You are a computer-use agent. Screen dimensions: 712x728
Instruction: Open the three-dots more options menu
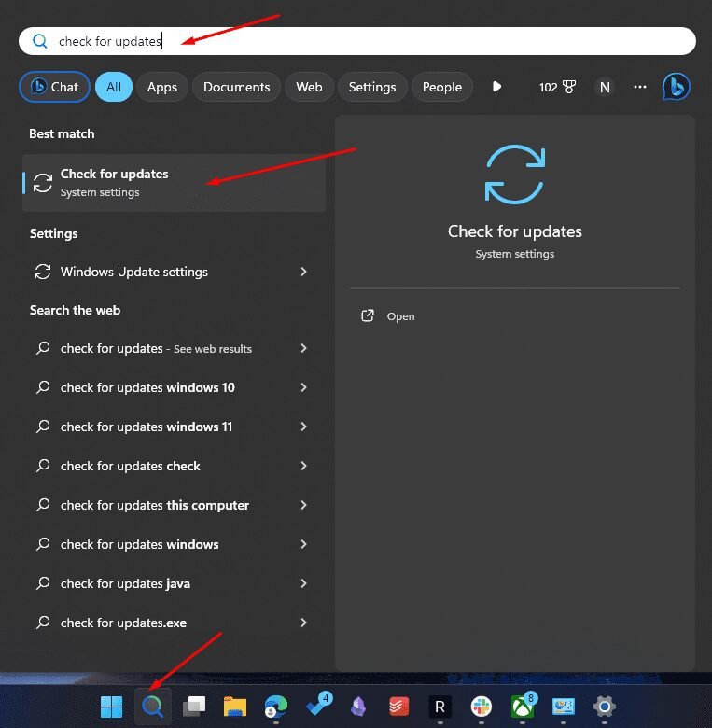[x=640, y=87]
